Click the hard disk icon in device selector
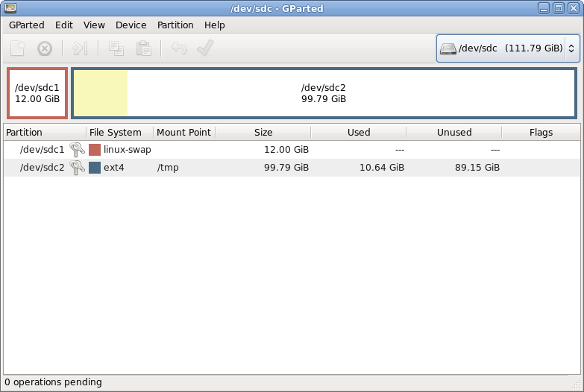Screen dimensions: 584x392 [x=448, y=48]
